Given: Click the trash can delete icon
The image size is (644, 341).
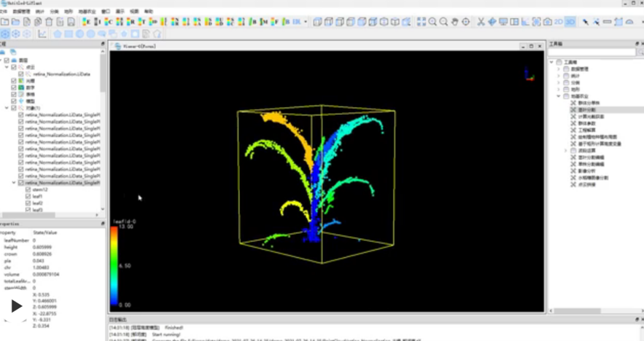Looking at the screenshot, I should pos(49,22).
